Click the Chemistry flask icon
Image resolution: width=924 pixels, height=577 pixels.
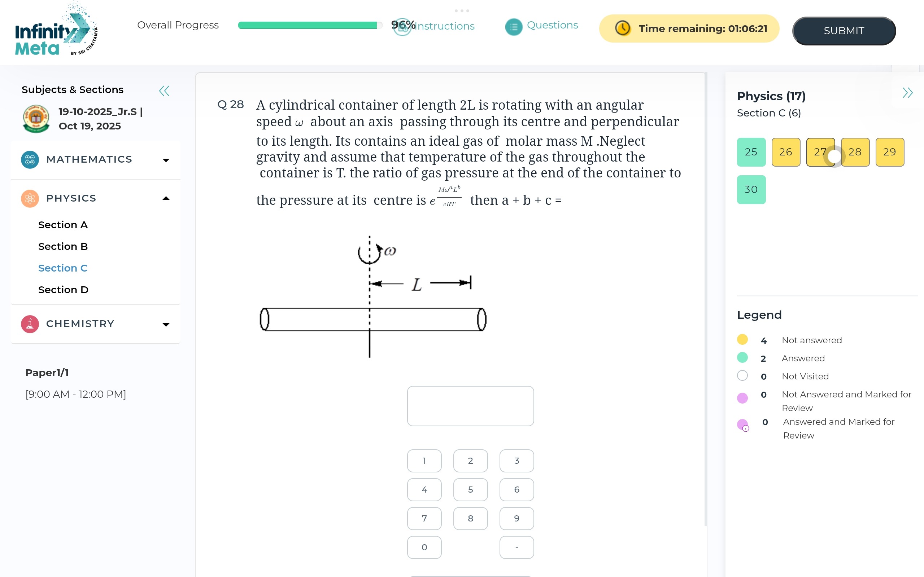[30, 324]
